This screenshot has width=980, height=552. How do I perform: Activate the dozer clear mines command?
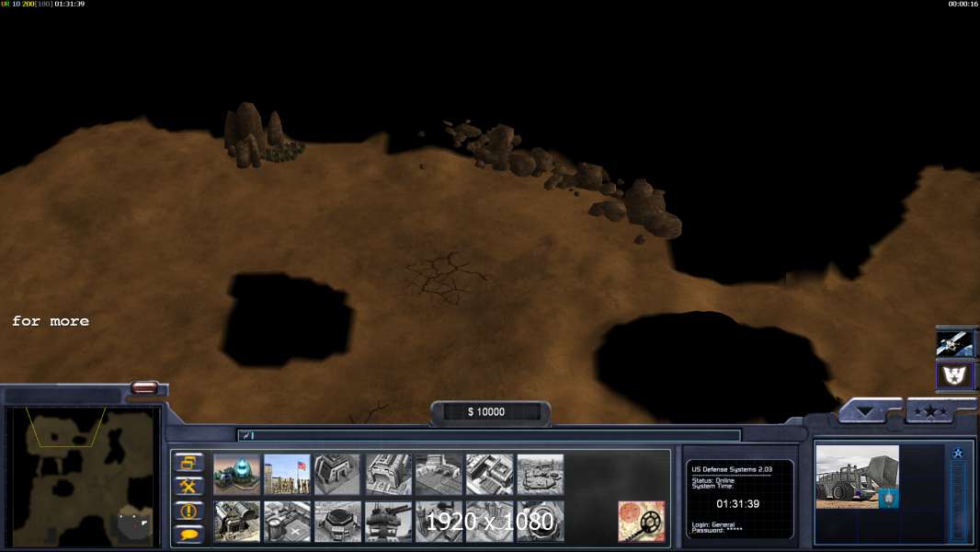pos(642,521)
